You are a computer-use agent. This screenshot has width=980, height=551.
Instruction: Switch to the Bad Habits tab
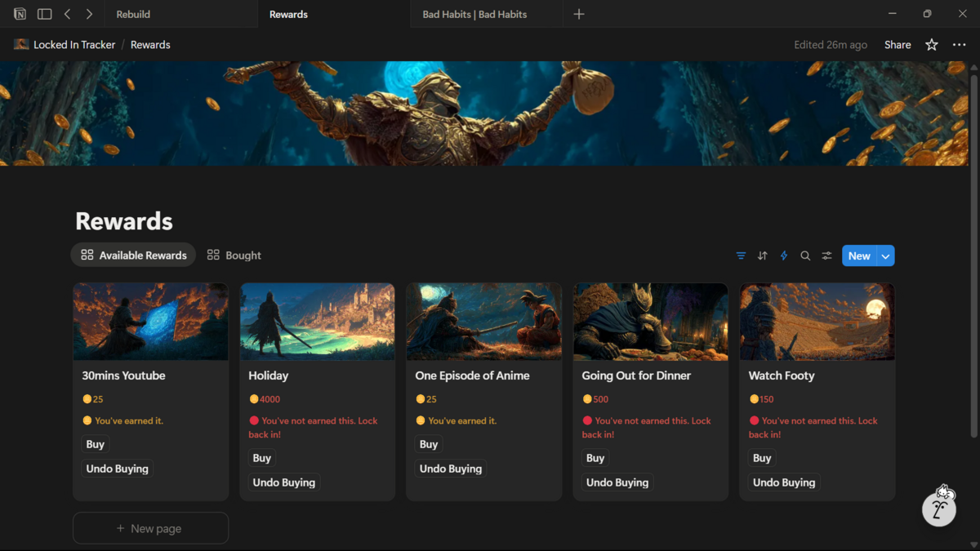(487, 14)
